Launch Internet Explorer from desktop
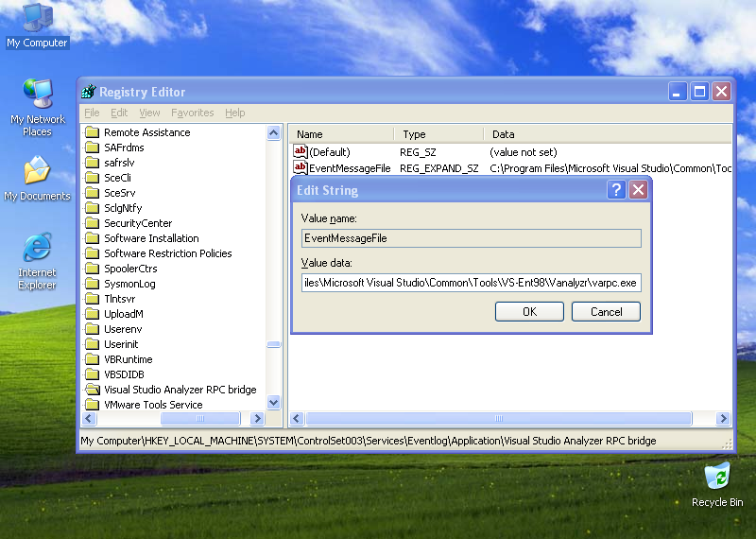Image resolution: width=756 pixels, height=539 pixels. point(37,250)
